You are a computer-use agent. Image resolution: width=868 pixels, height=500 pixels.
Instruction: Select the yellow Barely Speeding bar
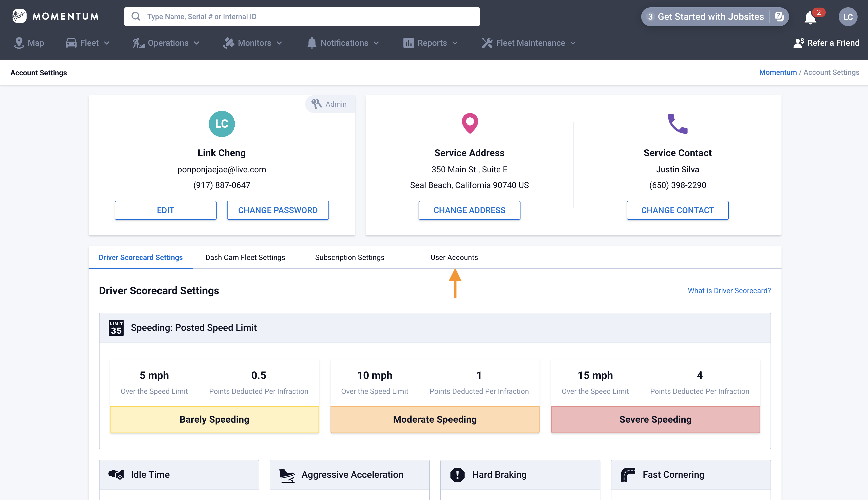click(214, 419)
